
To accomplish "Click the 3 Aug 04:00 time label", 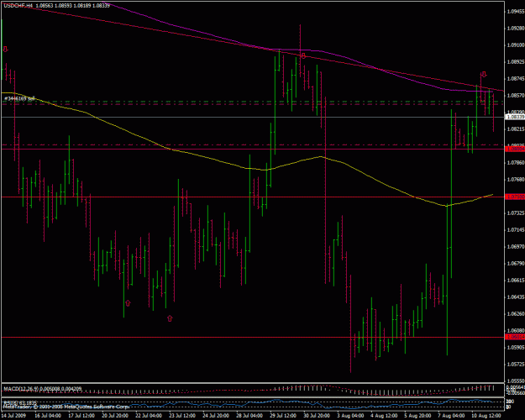I will click(x=350, y=416).
